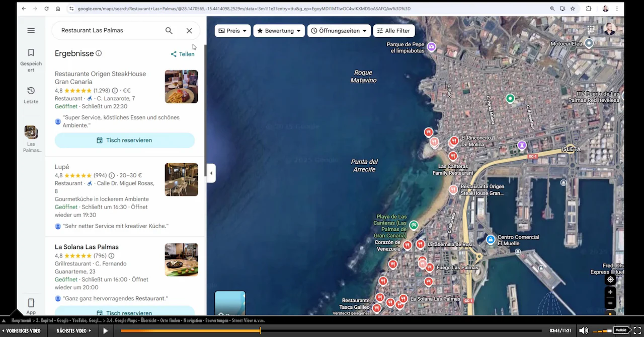Click the info icon beside La Solana's 796 reviews

(112, 256)
